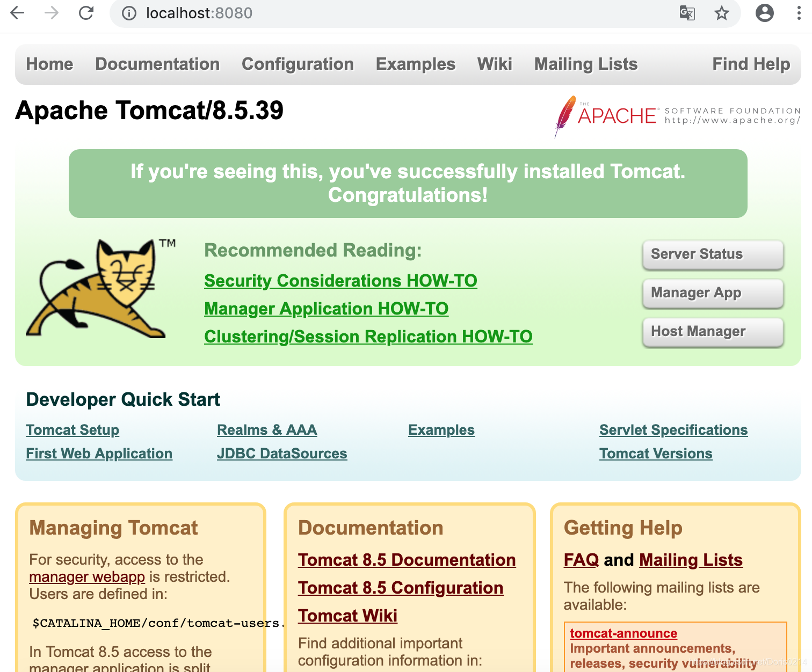
Task: Follow the manager webapp link
Action: (x=87, y=577)
